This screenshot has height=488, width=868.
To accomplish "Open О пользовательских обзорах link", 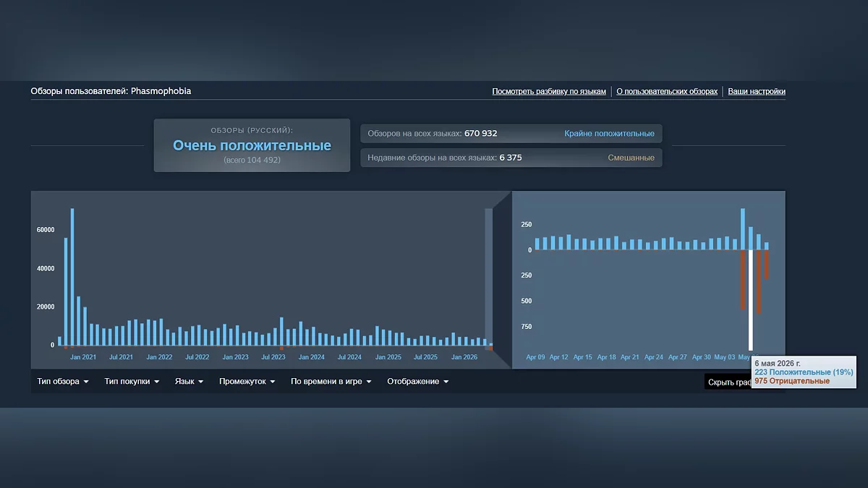I will [667, 92].
